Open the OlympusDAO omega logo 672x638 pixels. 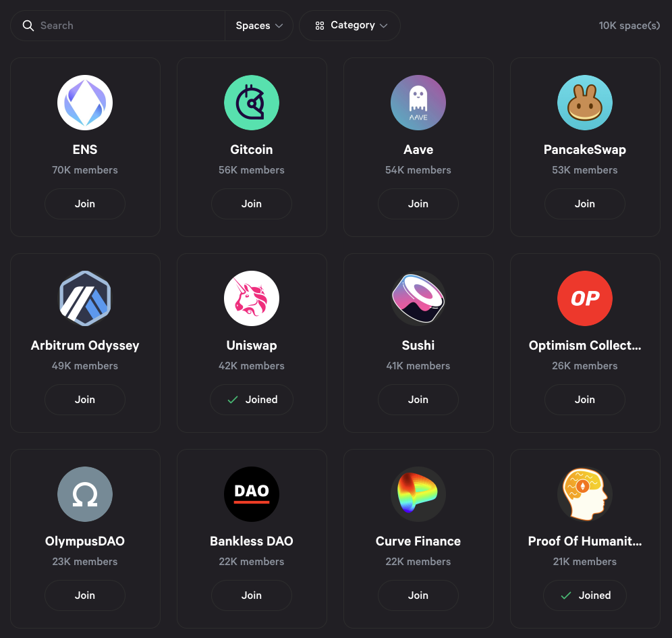point(85,494)
